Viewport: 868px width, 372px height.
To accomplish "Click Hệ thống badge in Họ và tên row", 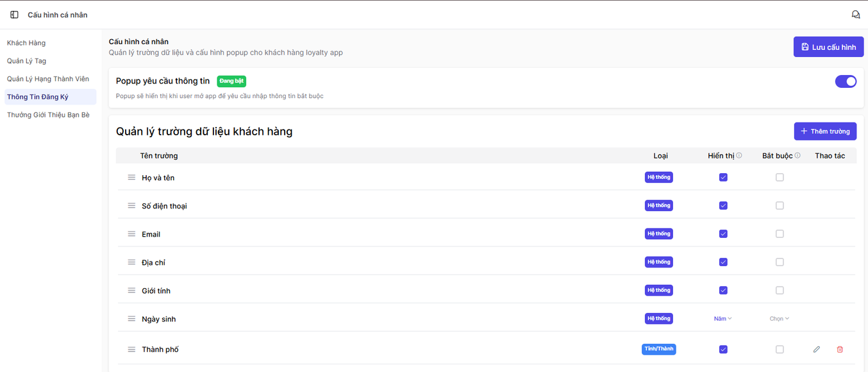I will coord(658,178).
